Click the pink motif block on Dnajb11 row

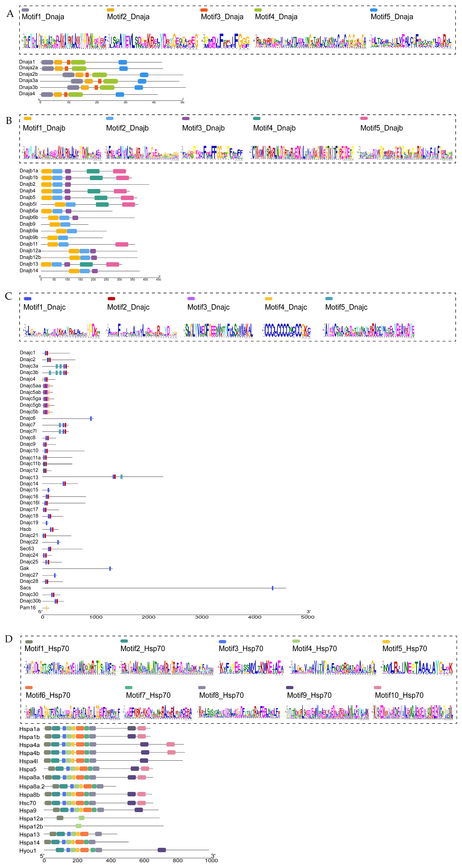pos(121,244)
